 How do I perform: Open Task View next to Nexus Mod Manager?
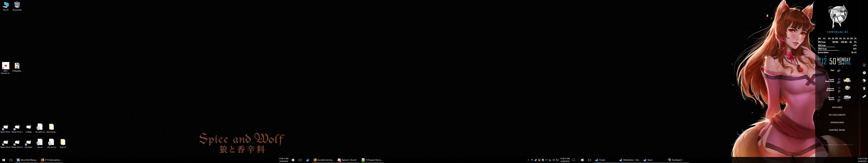11,160
